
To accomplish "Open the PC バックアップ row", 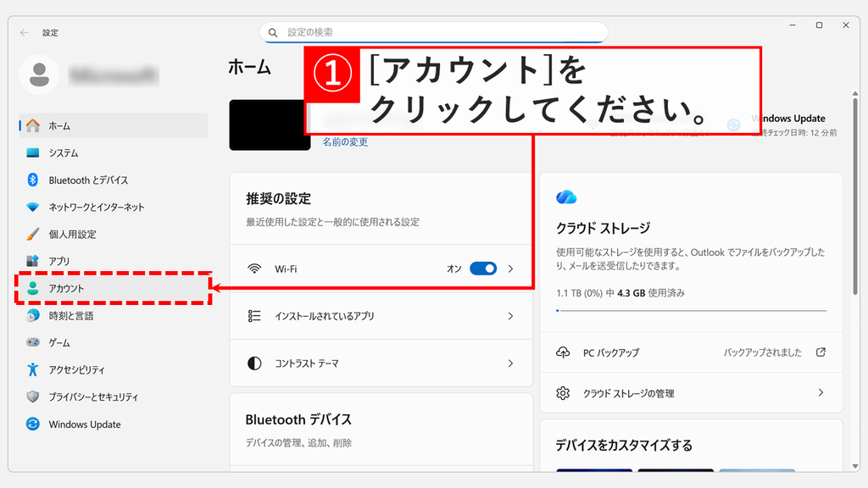I will (691, 352).
